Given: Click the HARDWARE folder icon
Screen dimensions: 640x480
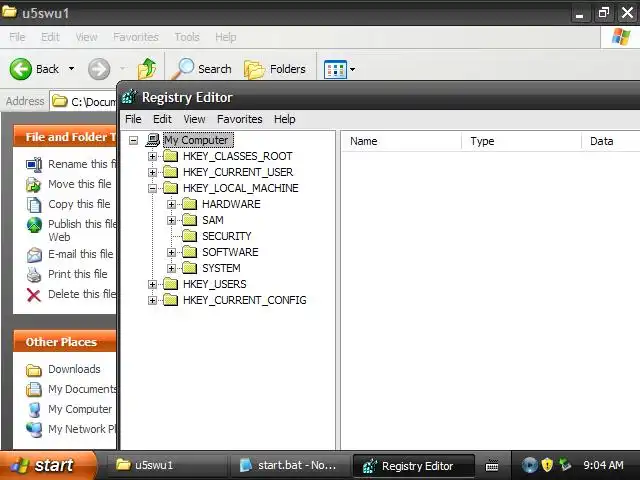Looking at the screenshot, I should [189, 204].
